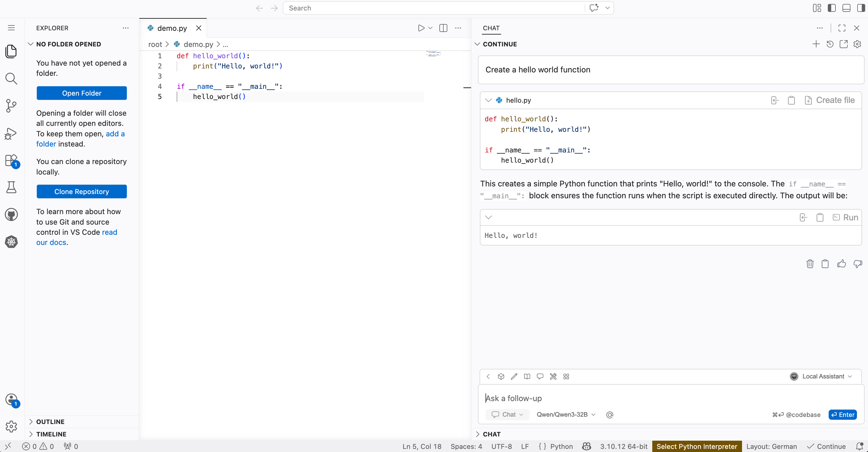Click Create file for hello.py
868x452 pixels.
(829, 100)
